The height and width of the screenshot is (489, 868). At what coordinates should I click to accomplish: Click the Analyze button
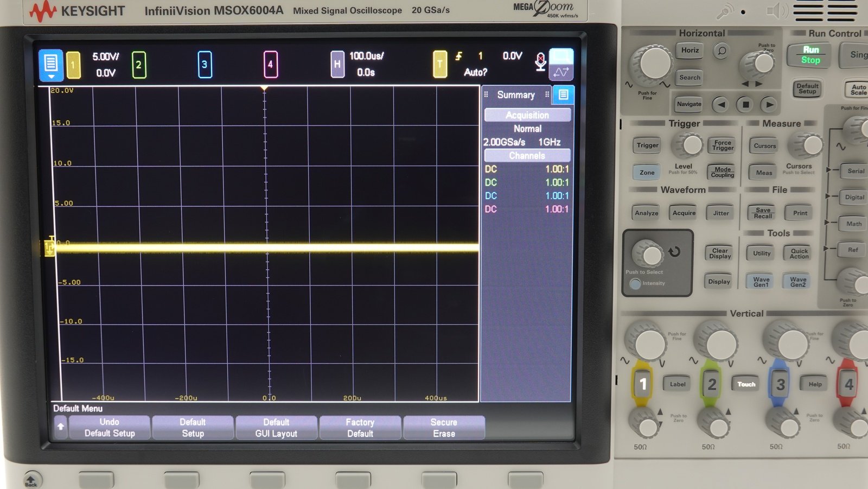point(647,213)
